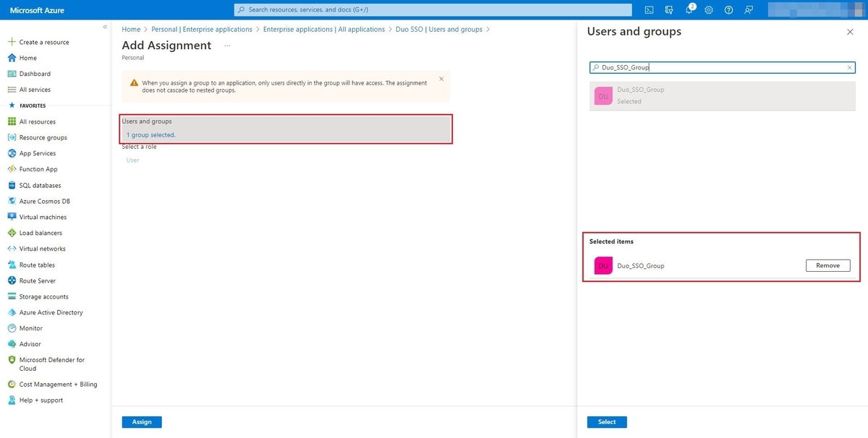868x438 pixels.
Task: Click the Route tables icon
Action: [12, 265]
